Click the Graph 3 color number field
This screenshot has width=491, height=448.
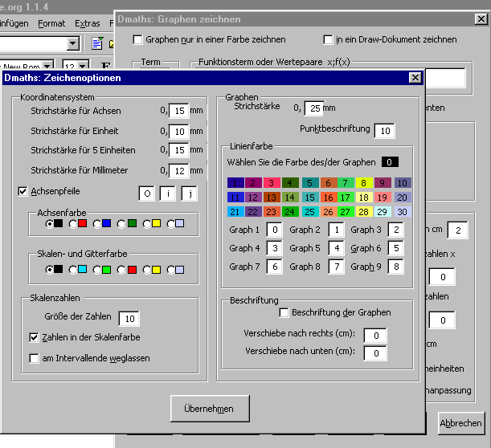coord(396,230)
